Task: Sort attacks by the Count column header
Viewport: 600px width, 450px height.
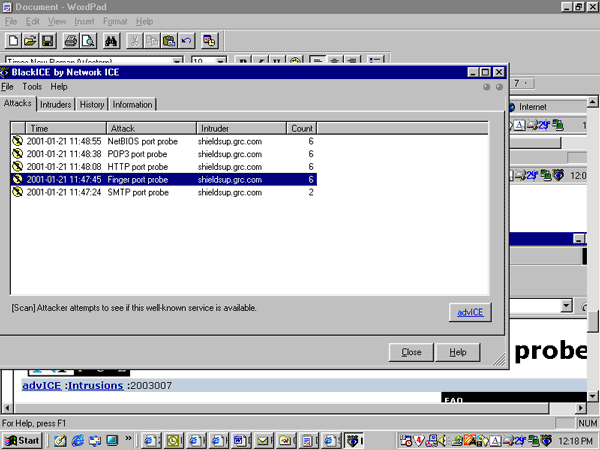Action: (302, 128)
